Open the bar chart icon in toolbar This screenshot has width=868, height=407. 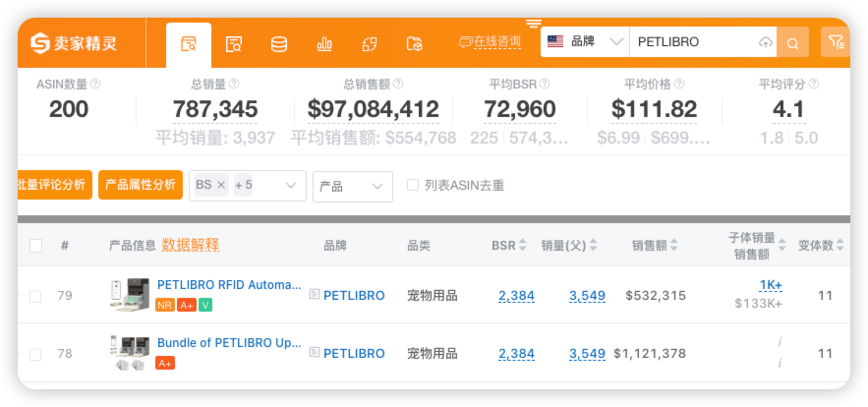[x=324, y=44]
